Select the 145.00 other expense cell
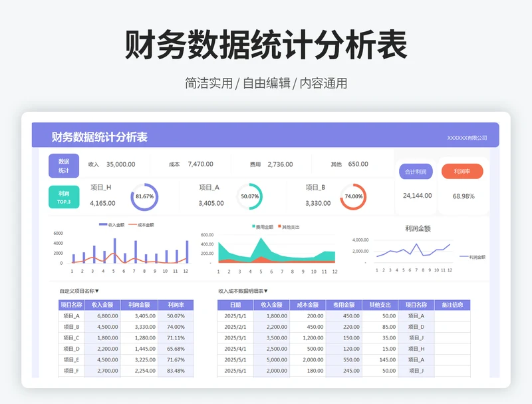This screenshot has width=532, height=404. point(380,359)
